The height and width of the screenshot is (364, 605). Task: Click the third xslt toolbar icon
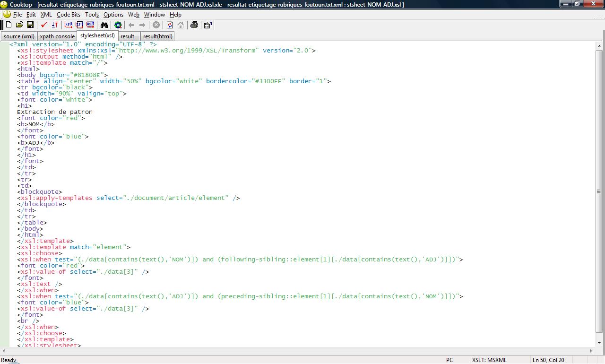pyautogui.click(x=90, y=25)
